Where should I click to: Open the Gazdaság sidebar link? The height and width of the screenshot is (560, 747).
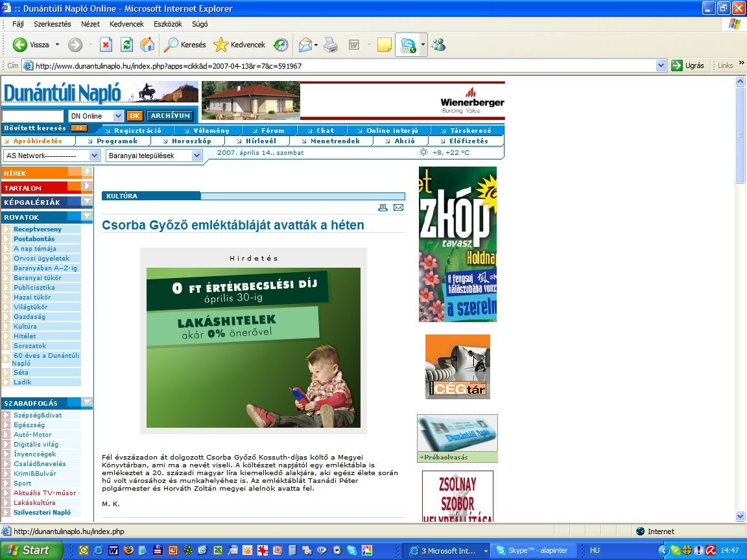29,317
